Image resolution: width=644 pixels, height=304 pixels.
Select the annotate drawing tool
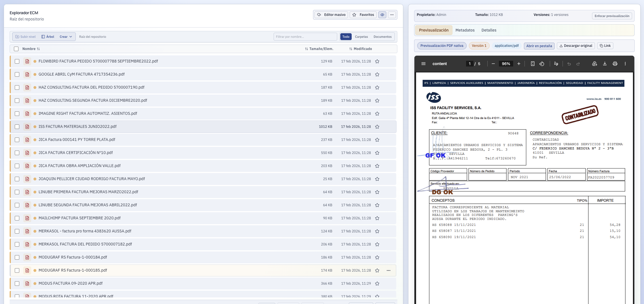[556, 64]
